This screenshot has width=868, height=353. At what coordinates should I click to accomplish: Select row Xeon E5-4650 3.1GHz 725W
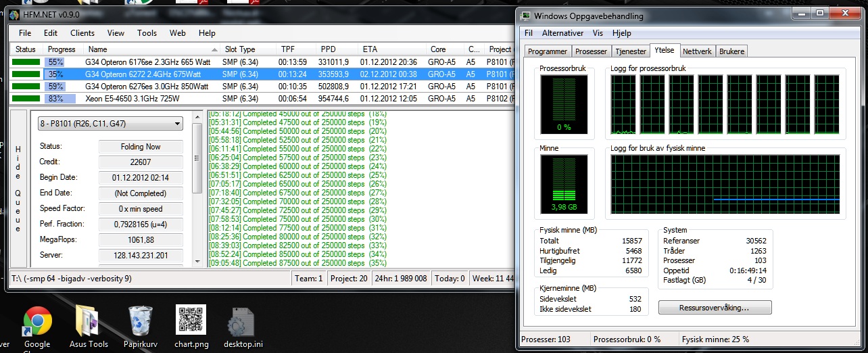click(262, 99)
